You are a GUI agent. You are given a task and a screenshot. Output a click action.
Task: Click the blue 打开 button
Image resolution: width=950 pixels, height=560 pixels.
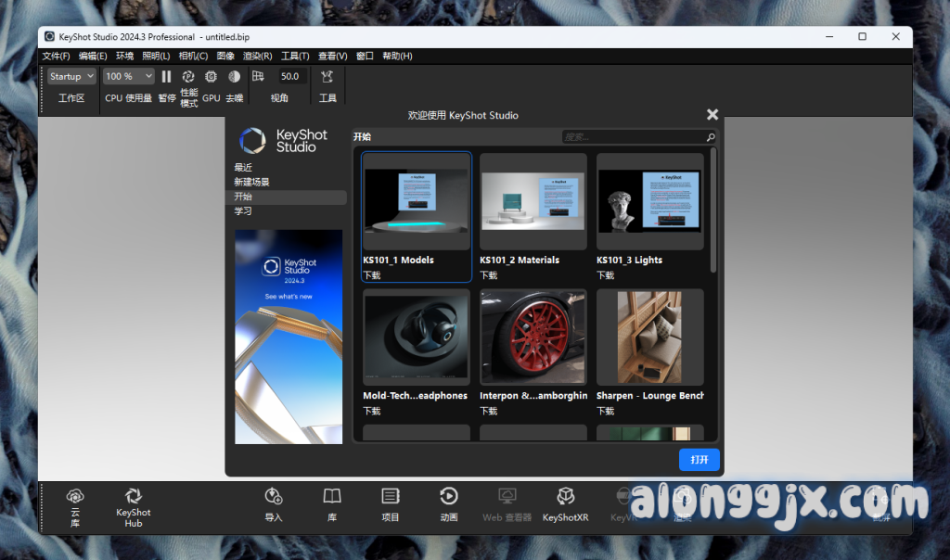pos(700,460)
